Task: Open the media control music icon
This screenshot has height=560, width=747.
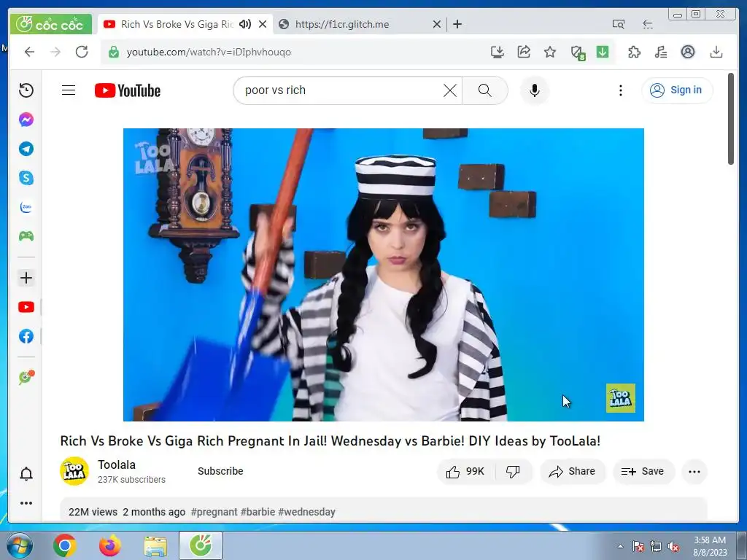Action: (661, 52)
